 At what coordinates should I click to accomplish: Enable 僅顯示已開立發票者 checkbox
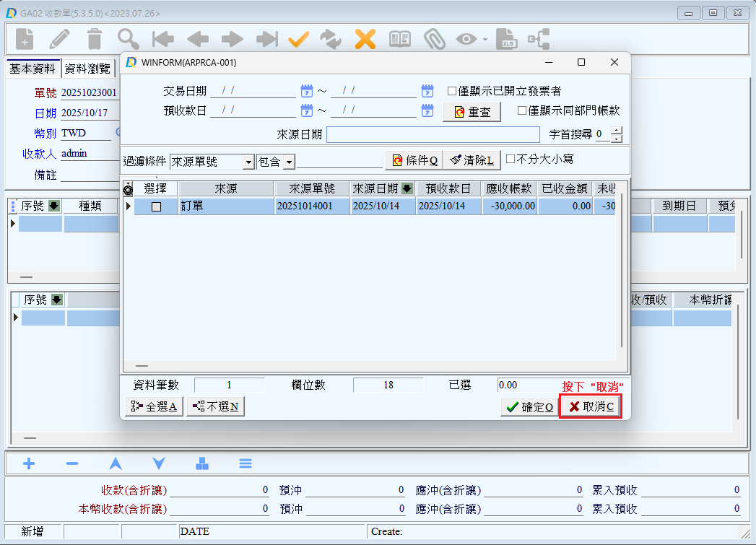[x=452, y=91]
